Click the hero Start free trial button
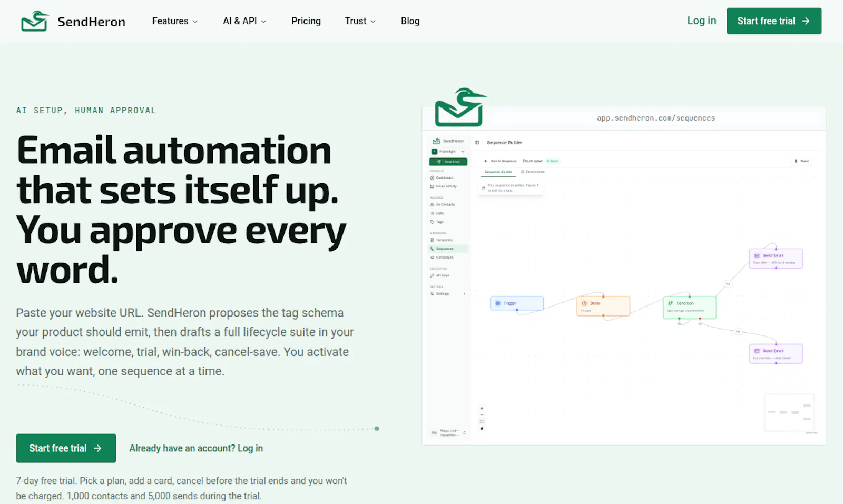The height and width of the screenshot is (504, 843). [66, 448]
